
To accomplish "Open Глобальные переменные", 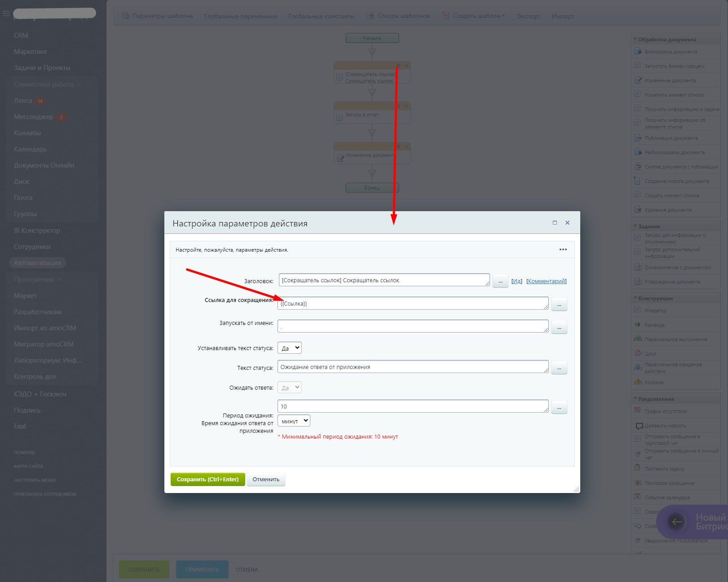I will (x=241, y=16).
